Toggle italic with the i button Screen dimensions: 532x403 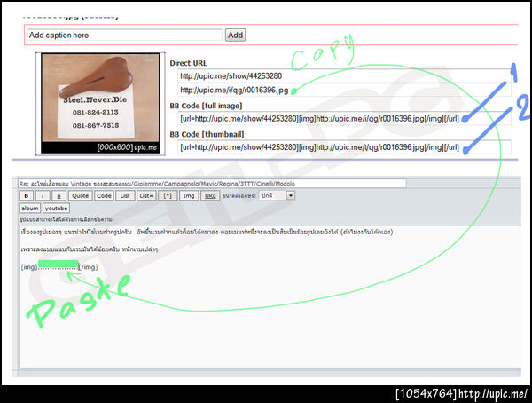(x=43, y=195)
